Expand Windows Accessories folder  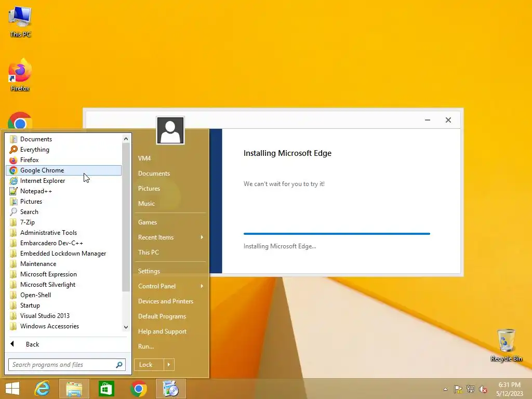(x=64, y=326)
